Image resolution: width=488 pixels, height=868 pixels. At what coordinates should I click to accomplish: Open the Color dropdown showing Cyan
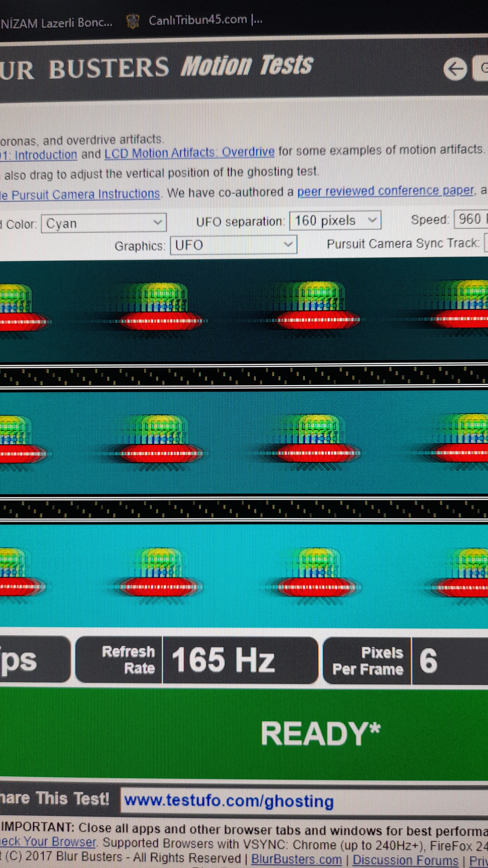(103, 223)
